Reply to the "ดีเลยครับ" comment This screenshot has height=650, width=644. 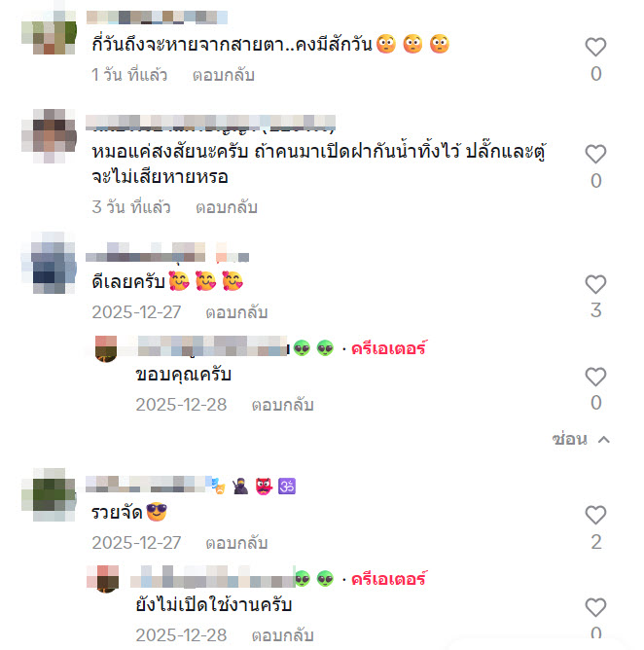(x=236, y=312)
